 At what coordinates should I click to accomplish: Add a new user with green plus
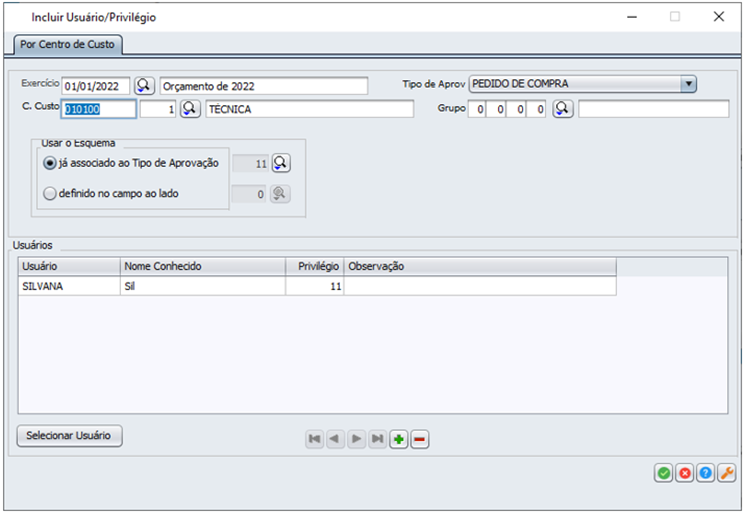[x=399, y=439]
